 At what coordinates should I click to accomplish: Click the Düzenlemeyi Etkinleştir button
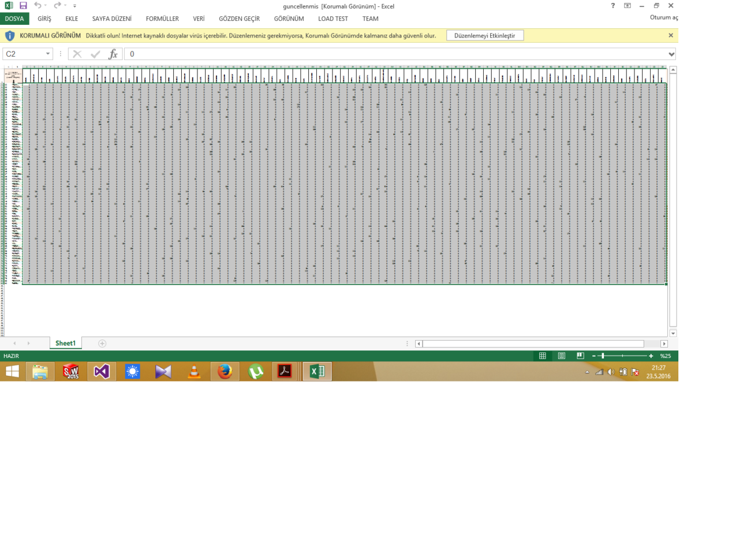(x=485, y=35)
